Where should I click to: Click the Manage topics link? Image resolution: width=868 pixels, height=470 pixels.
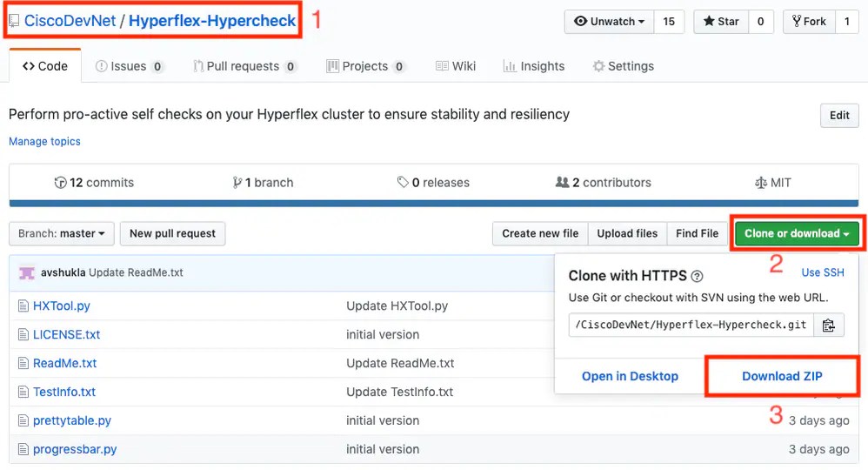44,141
